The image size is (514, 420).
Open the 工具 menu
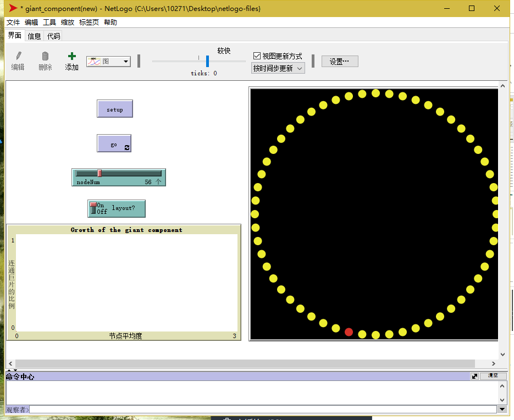pos(51,22)
